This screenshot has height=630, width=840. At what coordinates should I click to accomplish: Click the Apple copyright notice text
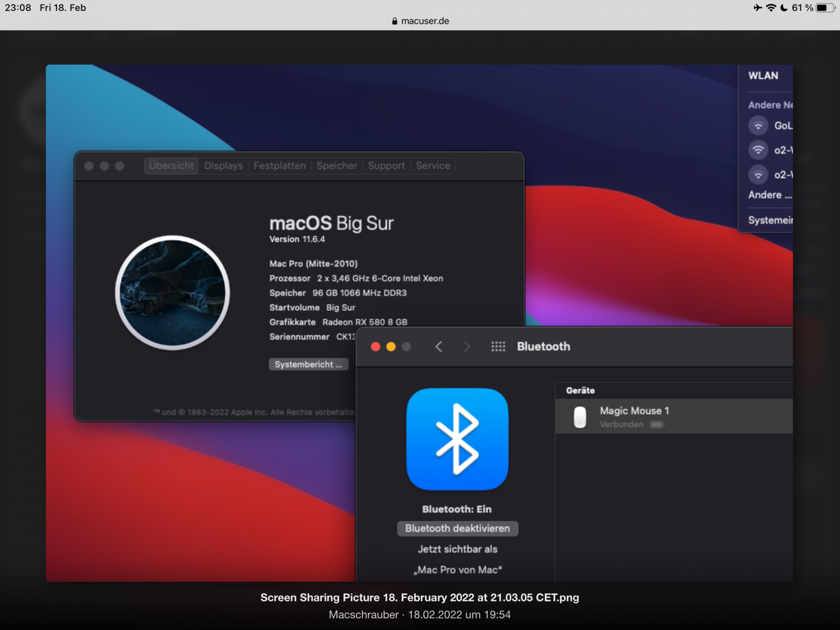pos(254,412)
